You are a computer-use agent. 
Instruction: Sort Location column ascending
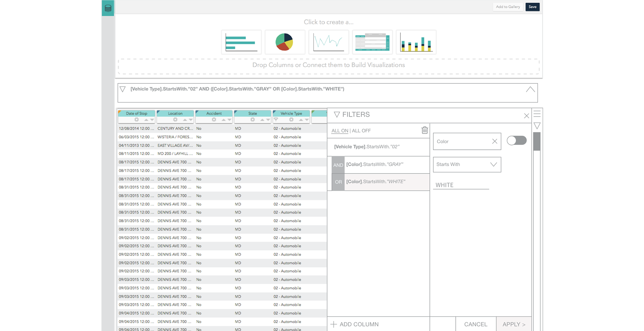pyautogui.click(x=185, y=120)
